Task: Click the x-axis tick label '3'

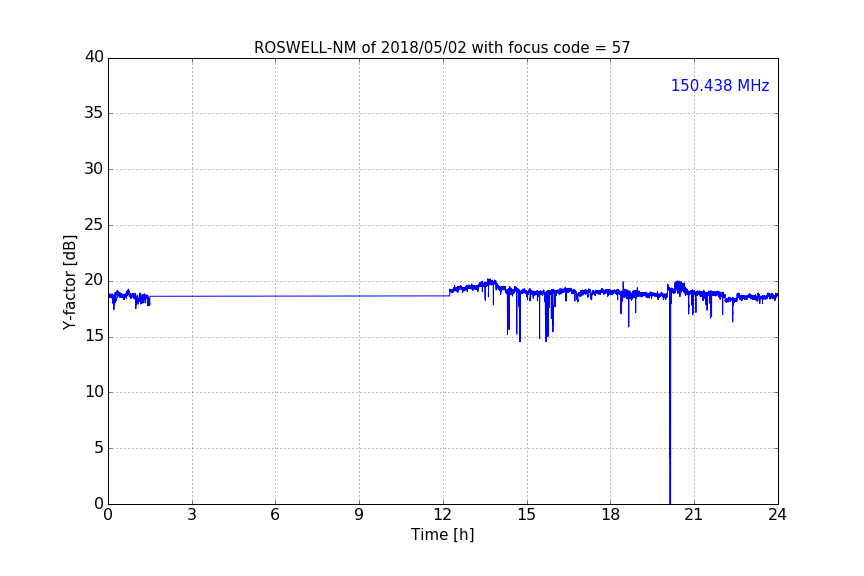Action: 192,515
